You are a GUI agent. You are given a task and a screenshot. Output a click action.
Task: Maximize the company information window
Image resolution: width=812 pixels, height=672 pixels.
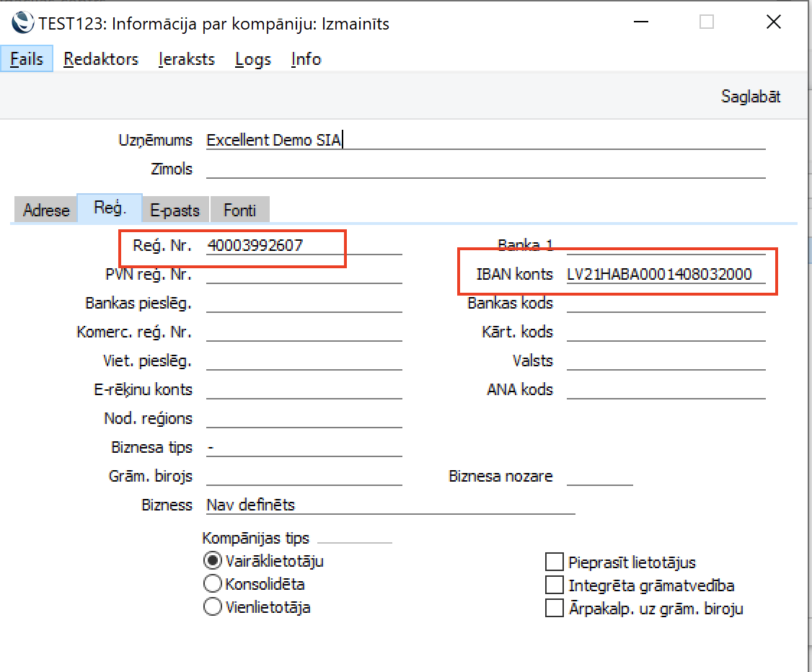coord(707,23)
